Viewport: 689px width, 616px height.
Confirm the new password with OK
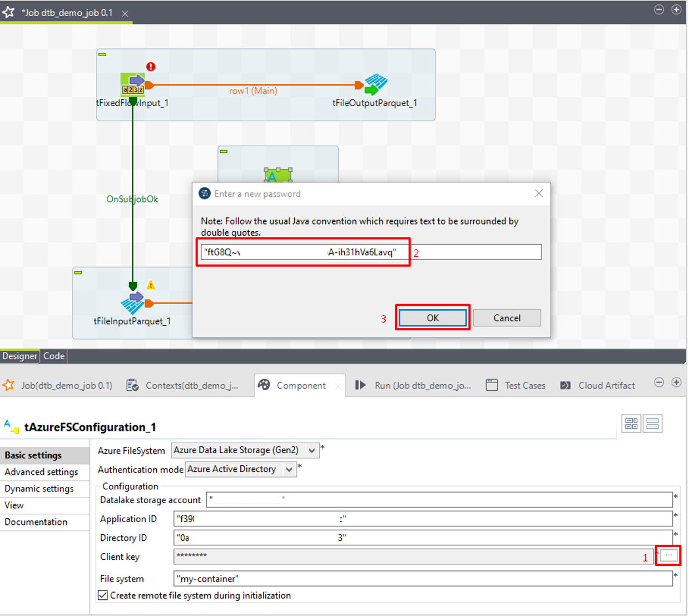click(433, 318)
